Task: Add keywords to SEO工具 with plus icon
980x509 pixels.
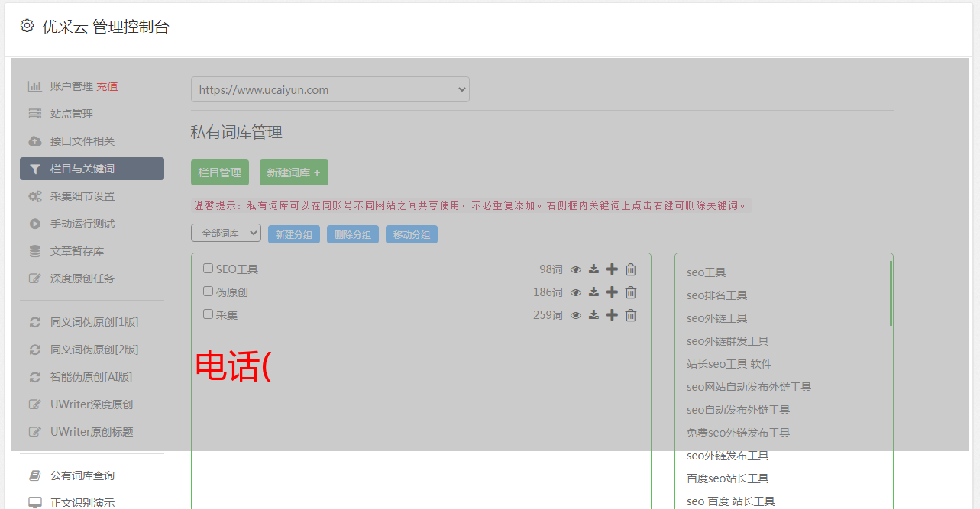Action: click(x=612, y=269)
